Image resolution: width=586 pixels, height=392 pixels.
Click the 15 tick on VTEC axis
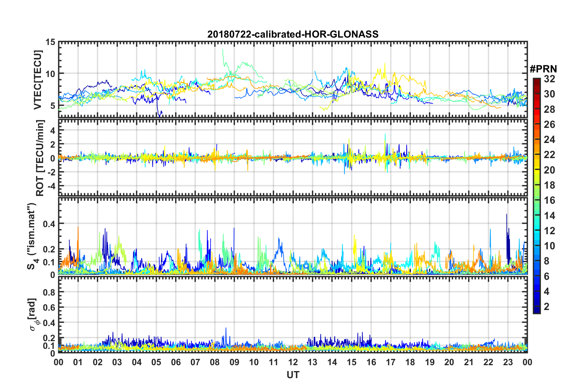tap(50, 42)
